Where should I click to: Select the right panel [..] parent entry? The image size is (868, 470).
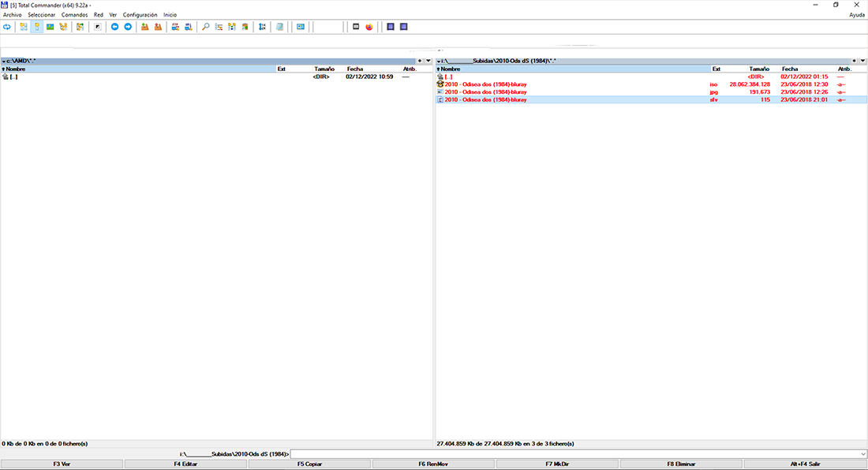point(651,76)
